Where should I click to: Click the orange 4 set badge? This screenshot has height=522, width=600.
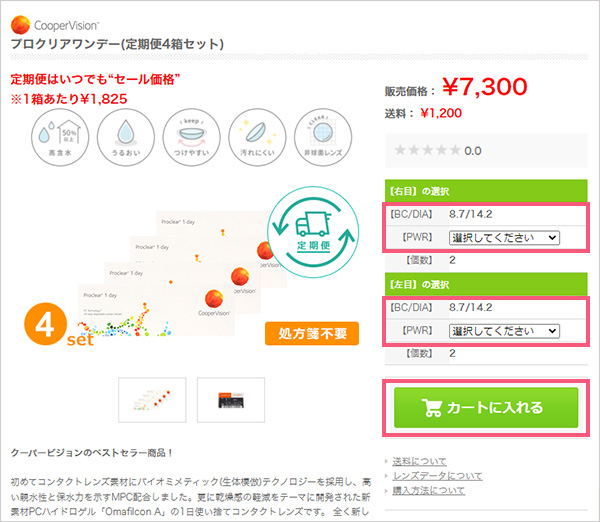point(57,325)
